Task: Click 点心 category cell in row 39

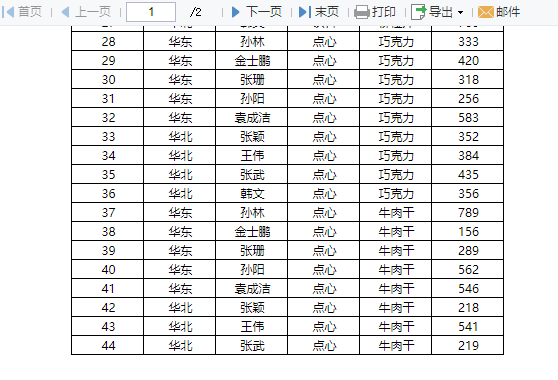Action: [x=323, y=250]
